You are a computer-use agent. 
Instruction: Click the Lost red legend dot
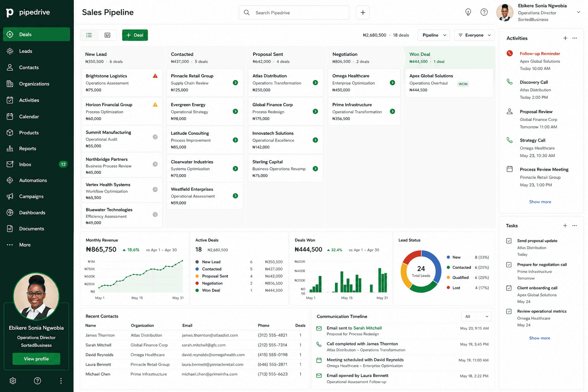448,287
